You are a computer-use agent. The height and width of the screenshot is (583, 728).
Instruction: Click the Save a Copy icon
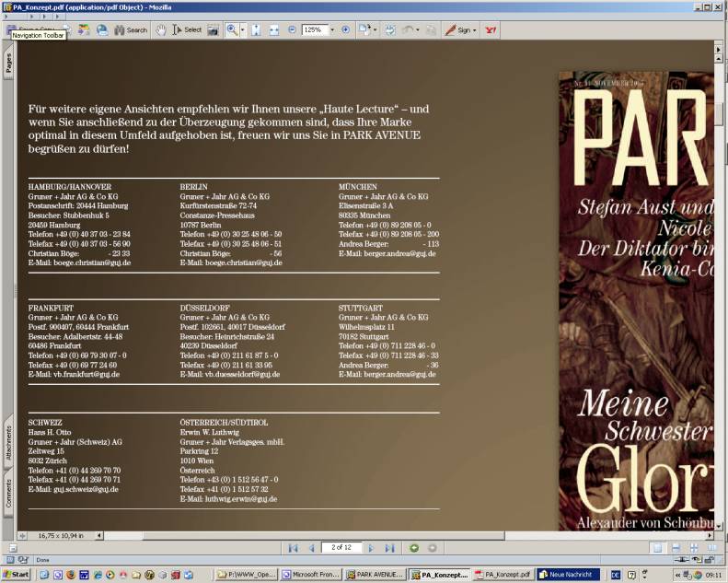click(11, 29)
